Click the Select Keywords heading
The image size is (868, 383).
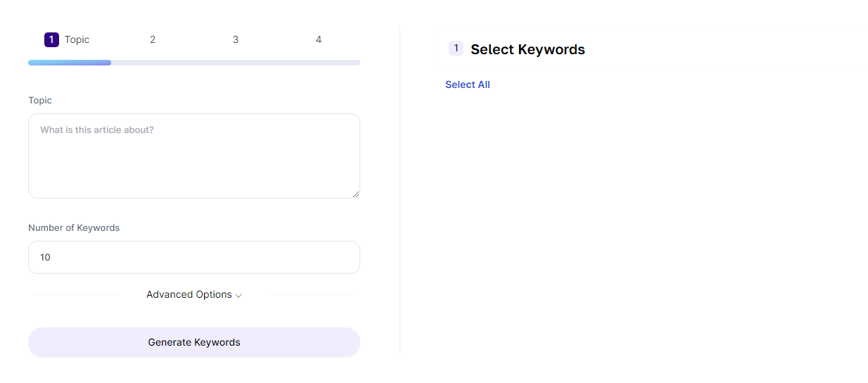[528, 49]
